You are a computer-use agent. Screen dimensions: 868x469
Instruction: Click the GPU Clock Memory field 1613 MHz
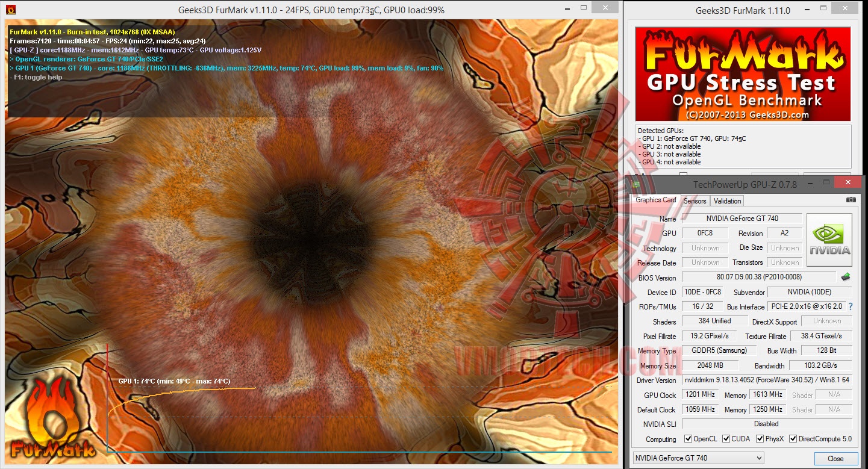(x=767, y=394)
